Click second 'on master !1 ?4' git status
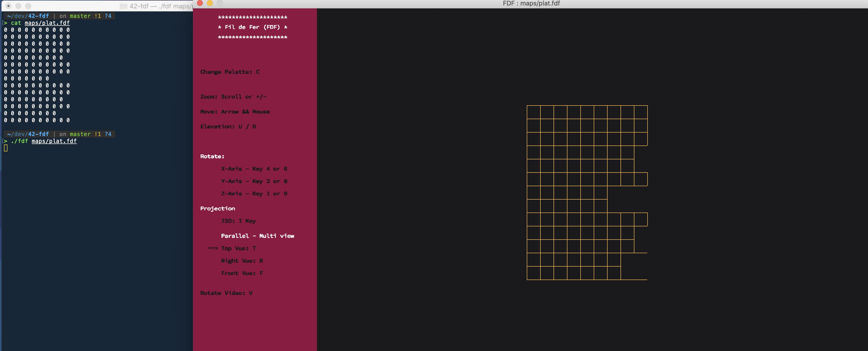Image resolution: width=868 pixels, height=351 pixels. point(85,134)
